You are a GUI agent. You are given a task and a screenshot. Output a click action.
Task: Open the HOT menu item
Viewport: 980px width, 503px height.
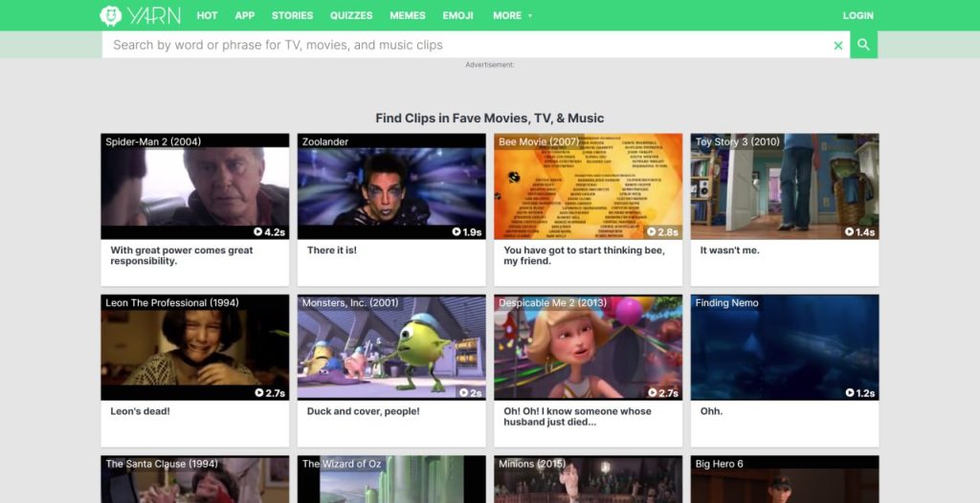pyautogui.click(x=207, y=15)
